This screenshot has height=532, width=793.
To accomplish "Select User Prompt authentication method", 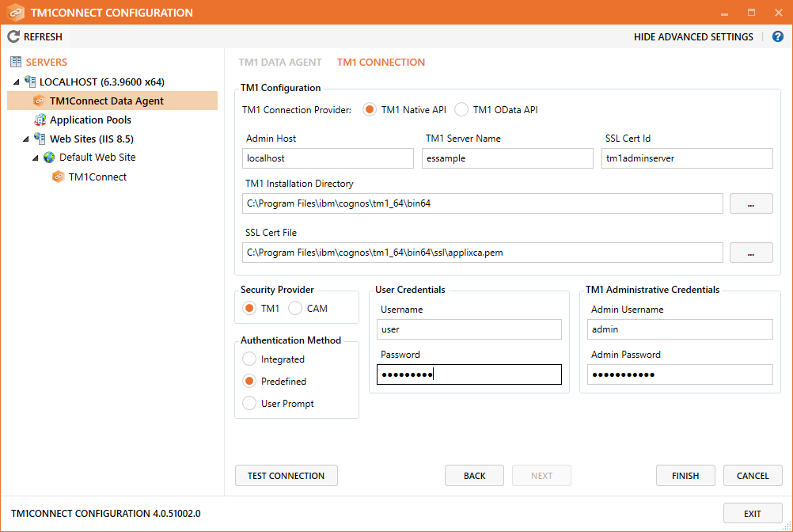I will pos(249,404).
